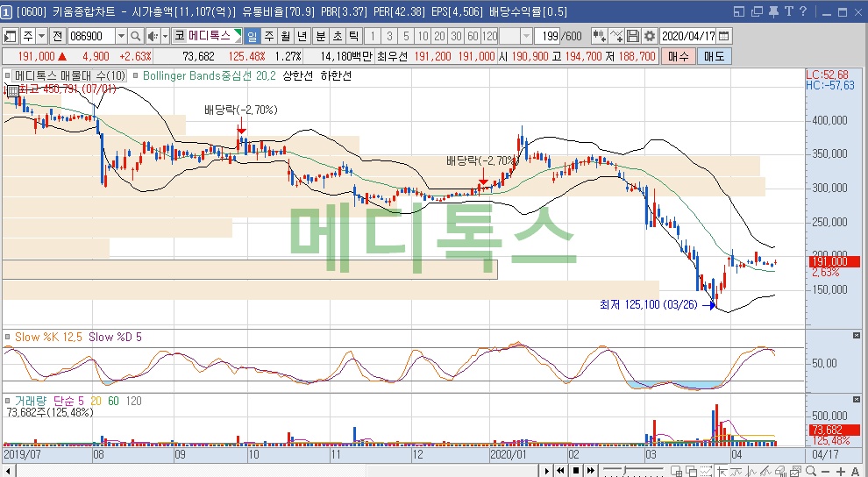Viewport: 868px width, 477px height.
Task: Click the add indicator line icon
Action: [616, 37]
